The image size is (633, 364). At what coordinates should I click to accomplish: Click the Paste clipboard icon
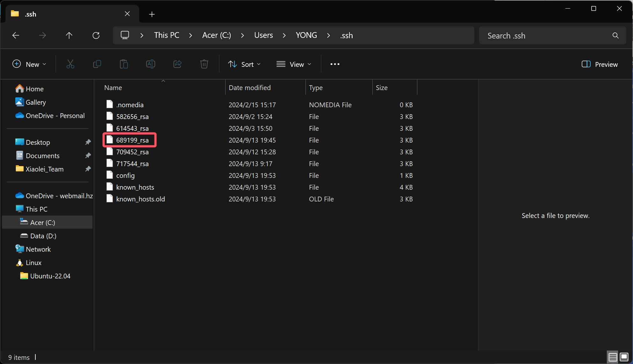[124, 64]
